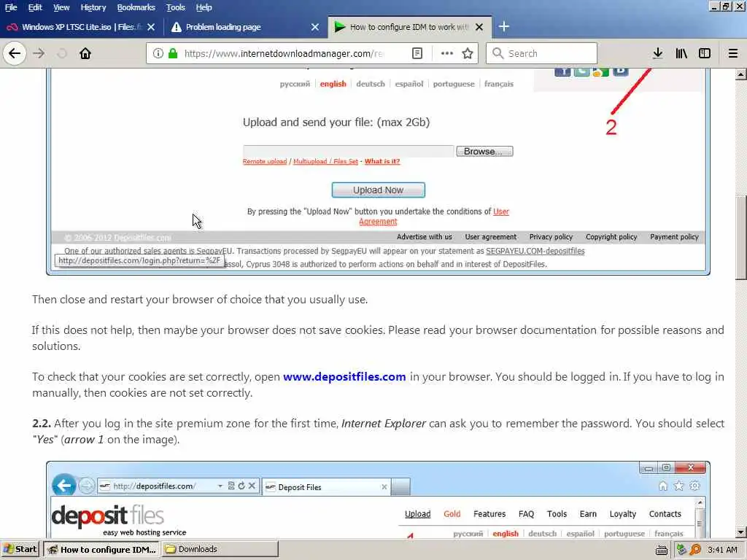Open the Help menu
This screenshot has height=560, width=747.
point(204,7)
